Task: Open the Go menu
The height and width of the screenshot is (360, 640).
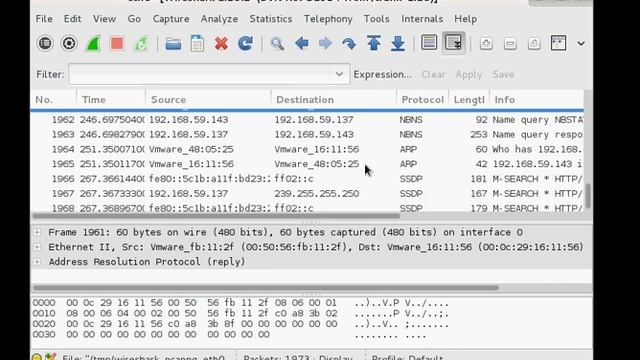Action: 134,19
